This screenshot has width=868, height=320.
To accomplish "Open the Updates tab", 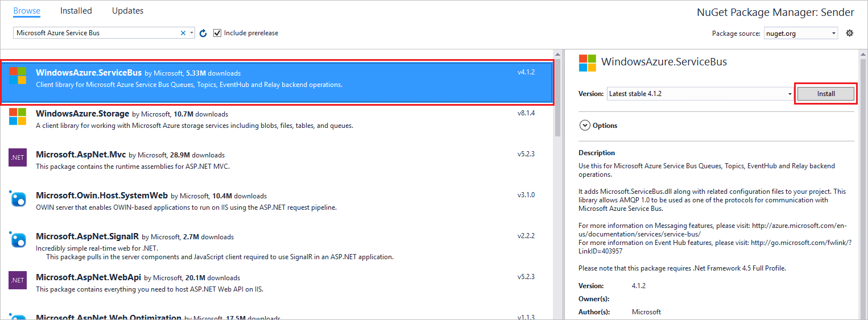I will [x=127, y=11].
